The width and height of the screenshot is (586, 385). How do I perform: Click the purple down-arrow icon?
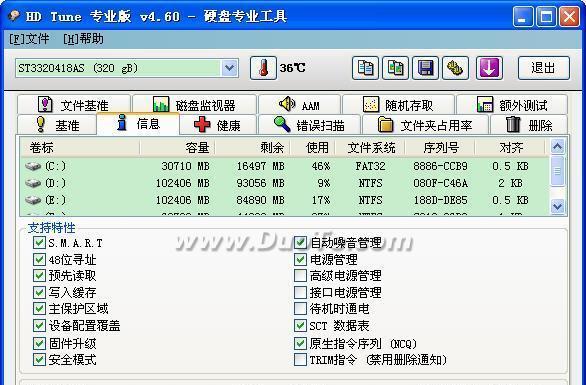(x=490, y=68)
